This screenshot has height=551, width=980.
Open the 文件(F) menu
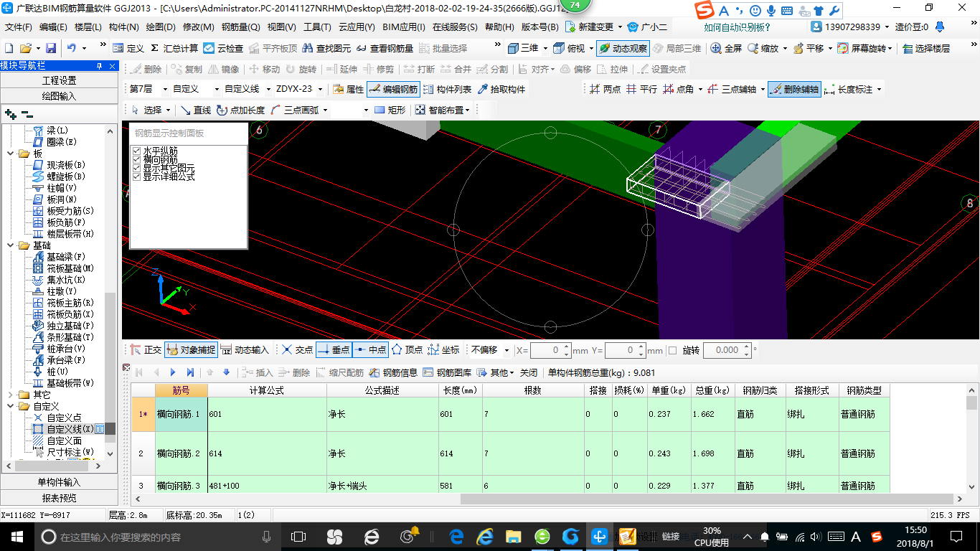click(19, 27)
